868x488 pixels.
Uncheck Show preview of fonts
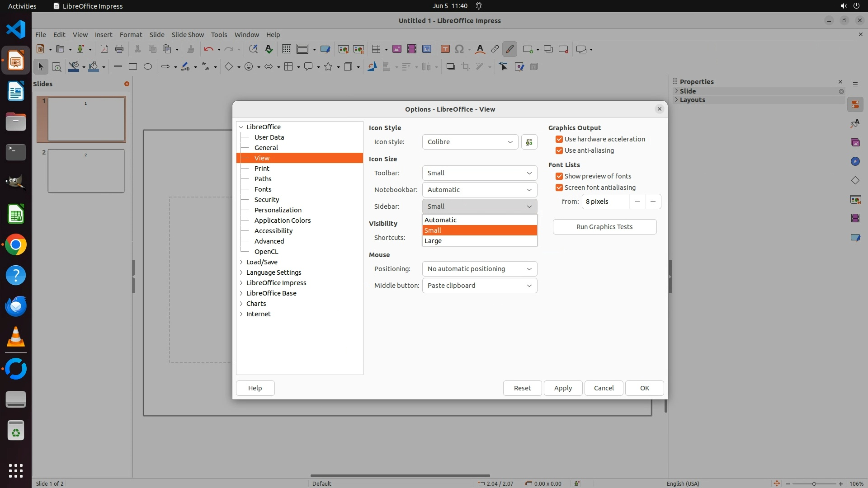559,176
